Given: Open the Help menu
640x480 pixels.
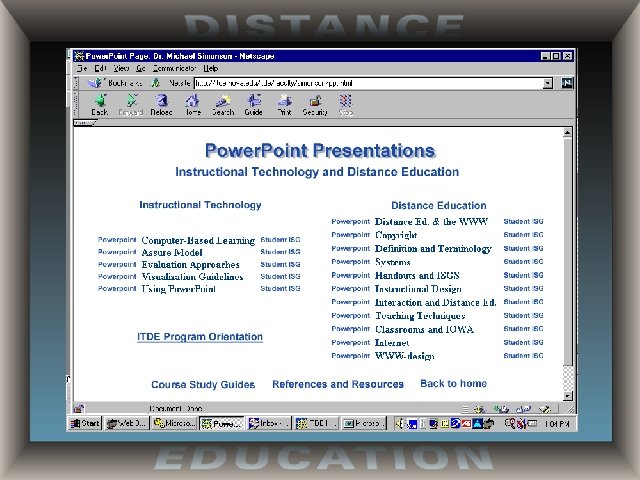Looking at the screenshot, I should [211, 68].
